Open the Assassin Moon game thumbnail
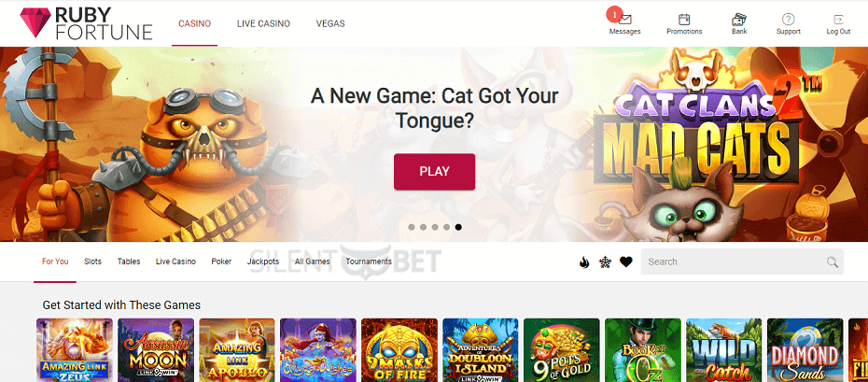 [x=156, y=350]
